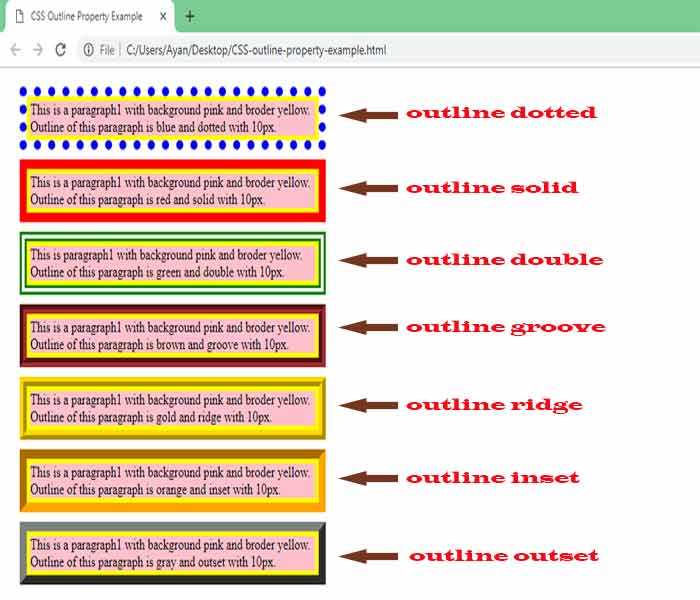Click the green double outline paragraph
This screenshot has width=700, height=600.
click(x=170, y=263)
